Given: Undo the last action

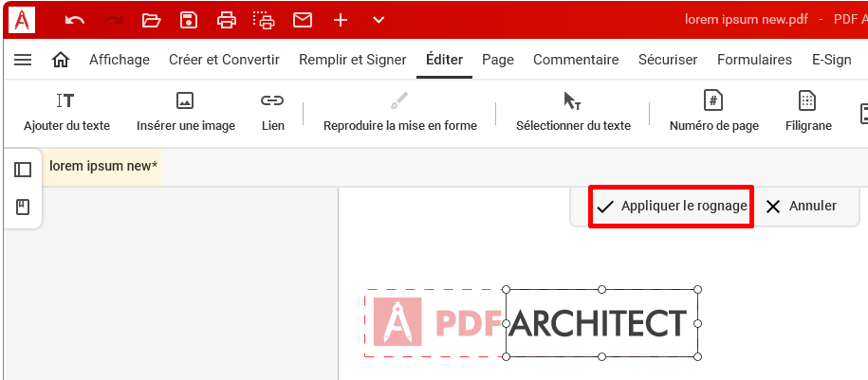Looking at the screenshot, I should (x=75, y=21).
